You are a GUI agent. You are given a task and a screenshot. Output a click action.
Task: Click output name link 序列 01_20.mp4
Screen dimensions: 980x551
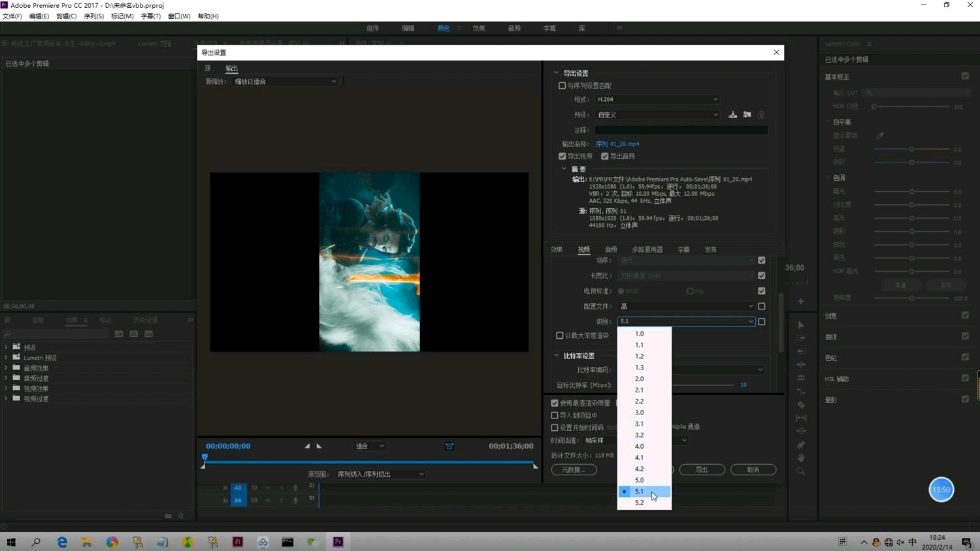click(x=617, y=144)
